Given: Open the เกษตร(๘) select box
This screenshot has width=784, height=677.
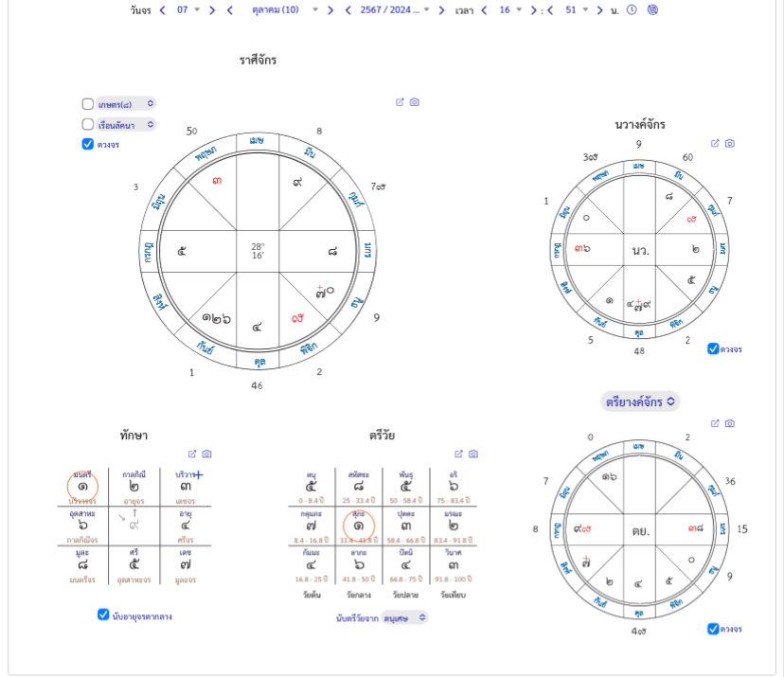Looking at the screenshot, I should click(x=126, y=104).
